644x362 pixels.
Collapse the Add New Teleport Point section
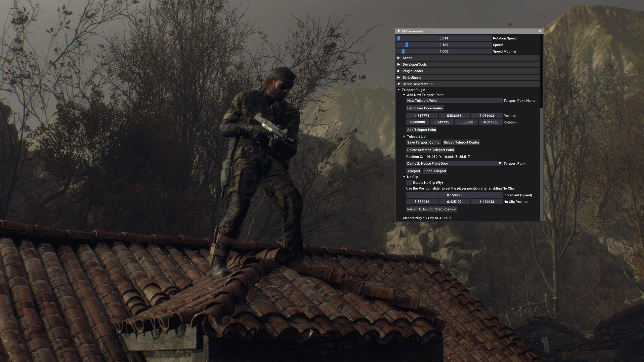pos(405,95)
